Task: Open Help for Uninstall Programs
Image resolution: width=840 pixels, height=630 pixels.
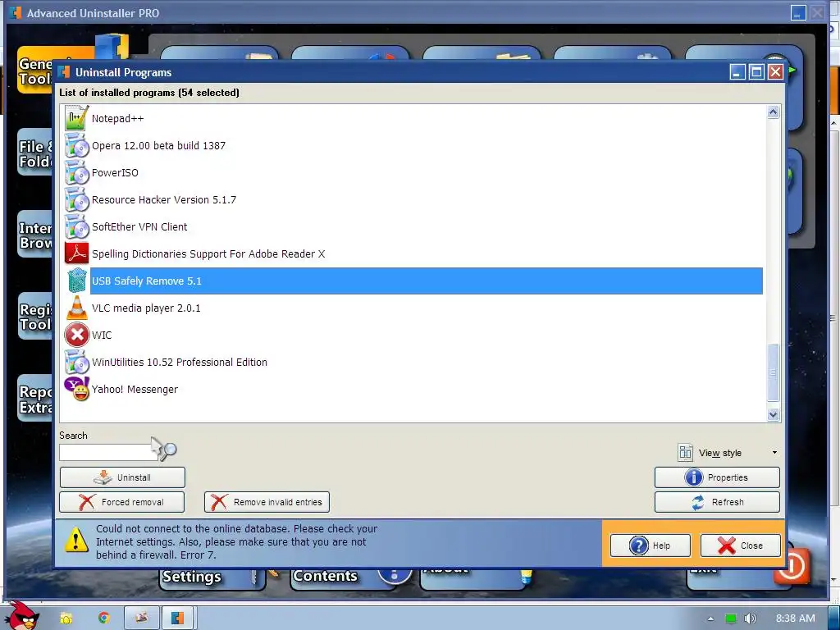Action: (651, 546)
